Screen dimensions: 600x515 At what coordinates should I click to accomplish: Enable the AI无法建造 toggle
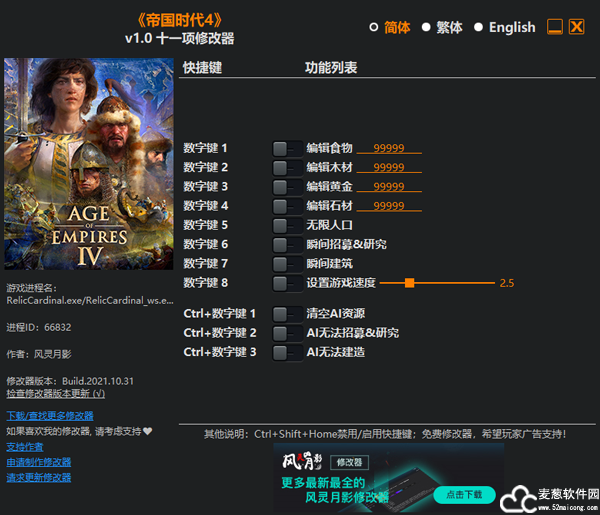[287, 352]
